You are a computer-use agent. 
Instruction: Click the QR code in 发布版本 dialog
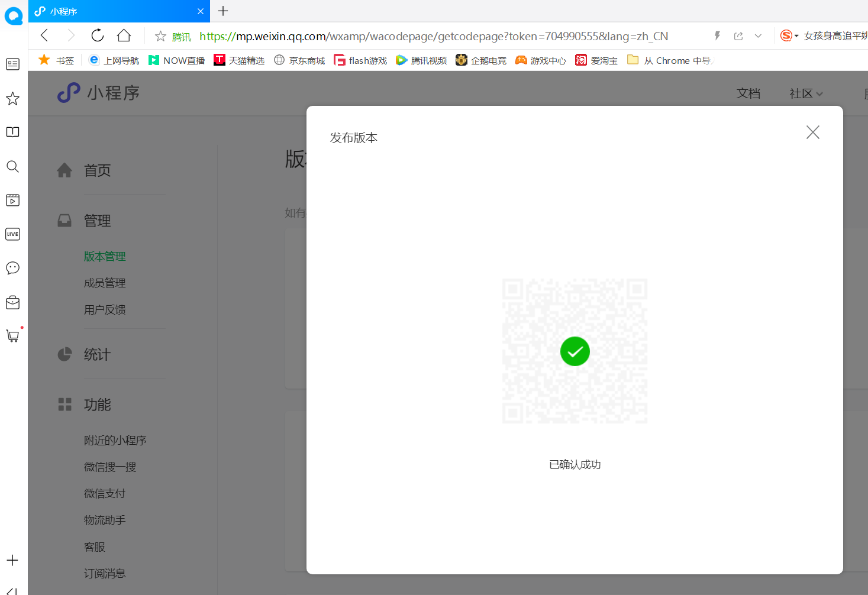(575, 351)
